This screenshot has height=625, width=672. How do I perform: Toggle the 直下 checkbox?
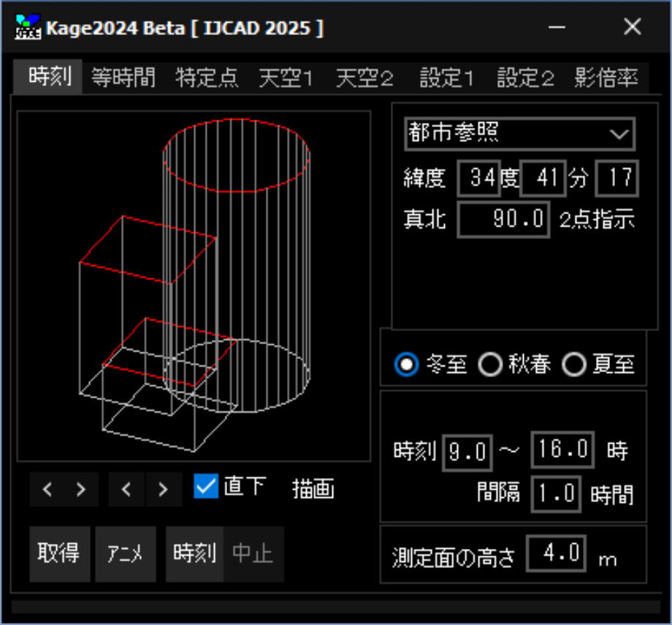click(x=206, y=486)
